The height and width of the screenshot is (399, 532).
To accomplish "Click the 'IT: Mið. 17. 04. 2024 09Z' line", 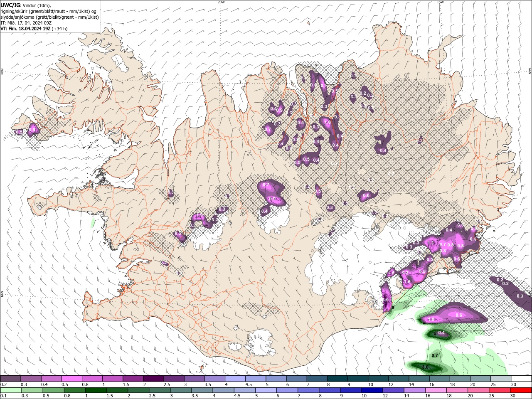I will click(26, 23).
